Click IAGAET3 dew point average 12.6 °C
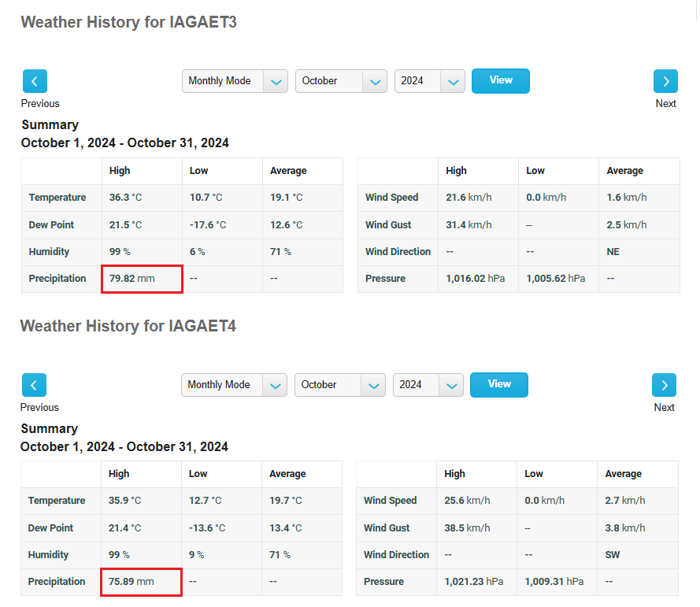Image resolution: width=700 pixels, height=607 pixels. coord(286,225)
